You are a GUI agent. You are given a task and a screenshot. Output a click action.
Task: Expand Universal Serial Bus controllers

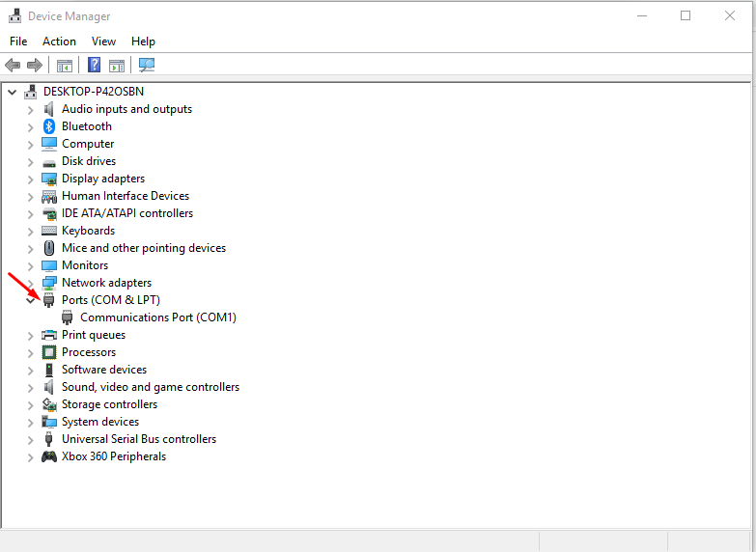point(30,440)
